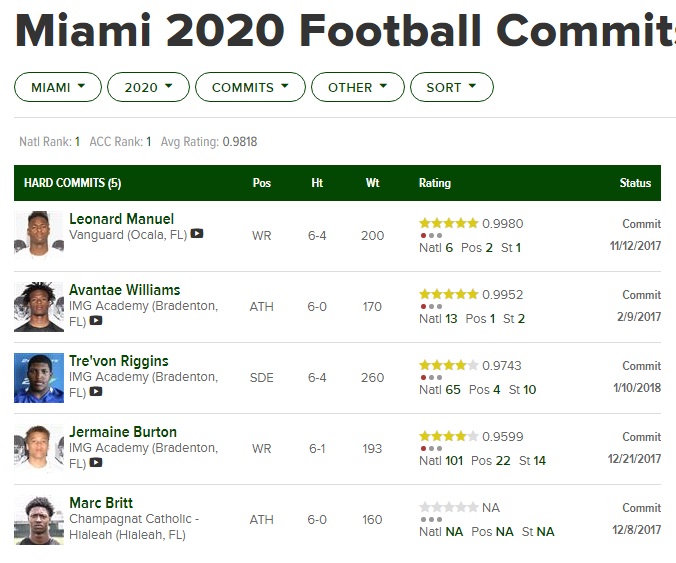The height and width of the screenshot is (563, 676).
Task: Click Marc Britt's empty star rating
Action: (448, 508)
